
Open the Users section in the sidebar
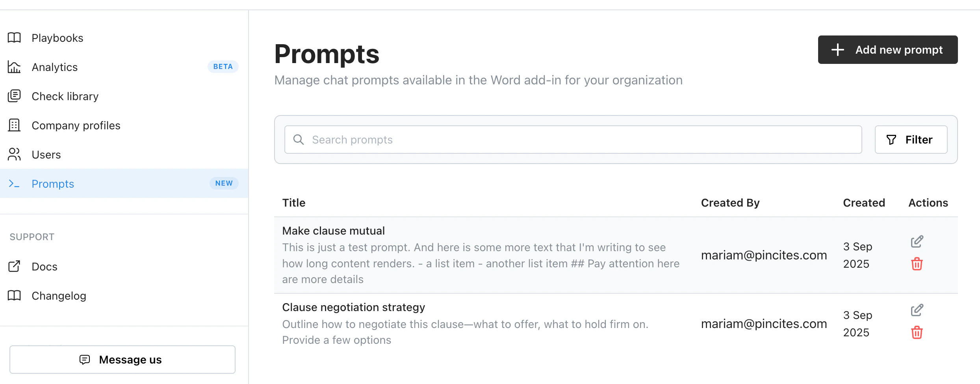tap(46, 154)
